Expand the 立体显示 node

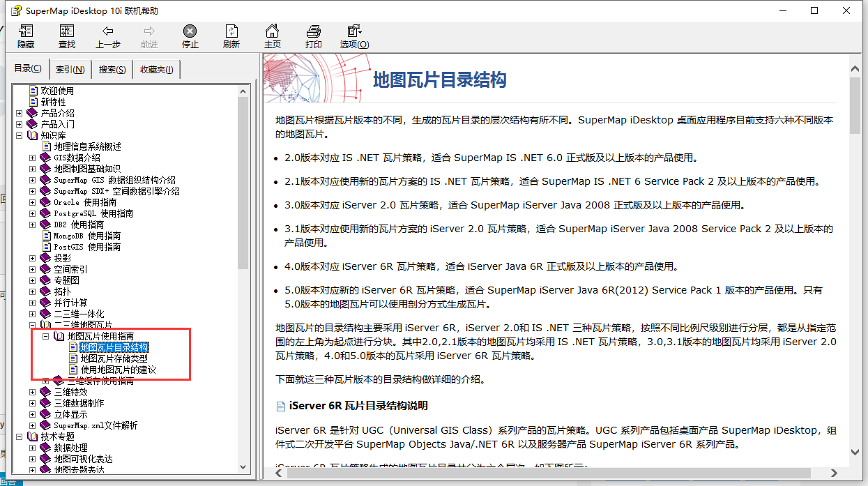[33, 414]
